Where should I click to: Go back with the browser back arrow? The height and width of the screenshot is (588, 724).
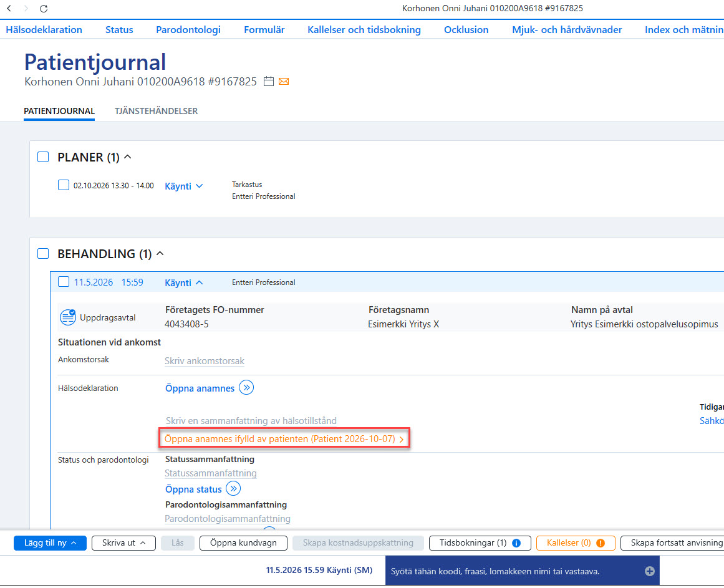9,8
